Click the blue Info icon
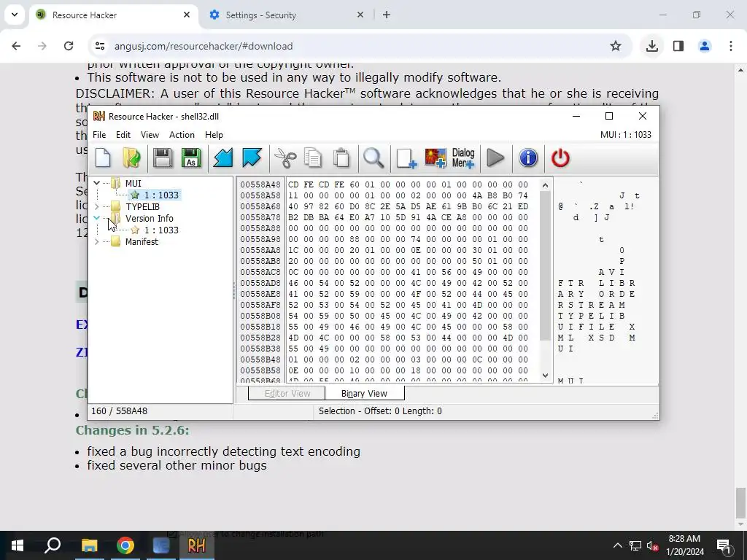The height and width of the screenshot is (560, 747). point(528,157)
